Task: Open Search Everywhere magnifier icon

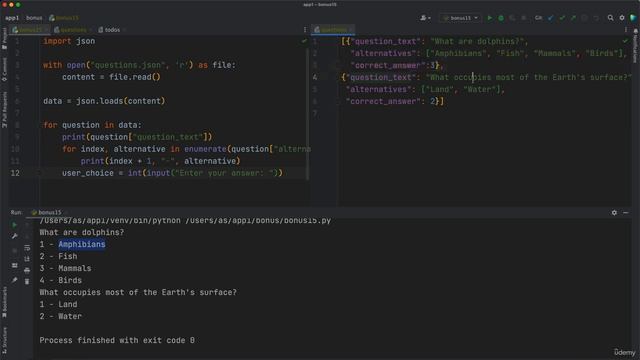Action: pos(610,18)
